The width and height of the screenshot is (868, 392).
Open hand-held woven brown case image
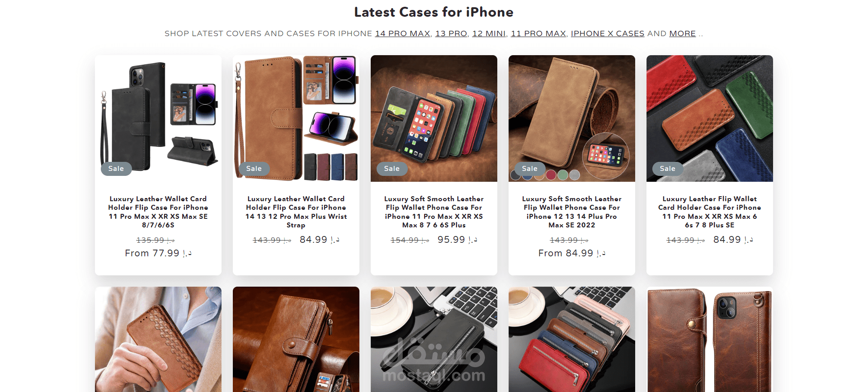click(x=158, y=339)
